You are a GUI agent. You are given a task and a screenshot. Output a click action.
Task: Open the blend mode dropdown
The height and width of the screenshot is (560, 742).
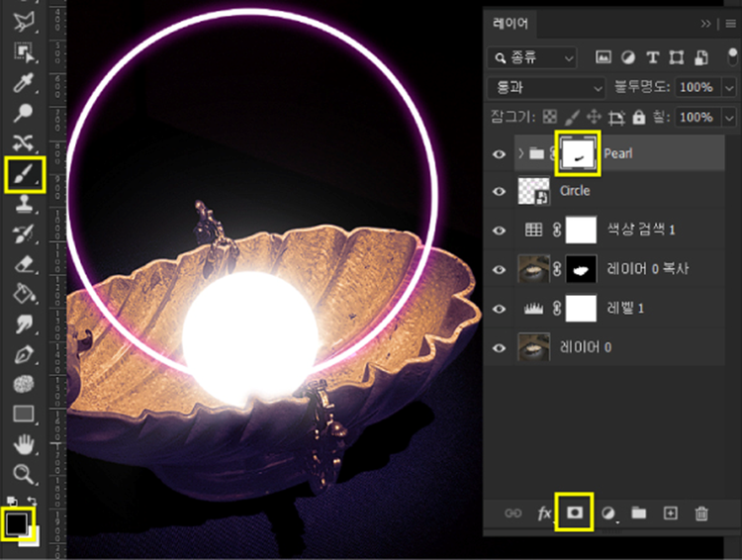tap(546, 87)
